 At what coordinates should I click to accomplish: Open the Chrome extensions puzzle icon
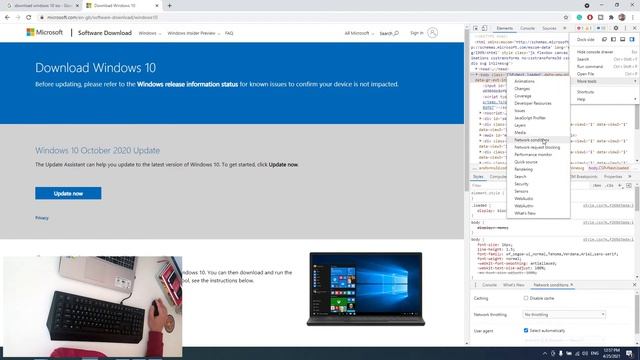(x=611, y=18)
